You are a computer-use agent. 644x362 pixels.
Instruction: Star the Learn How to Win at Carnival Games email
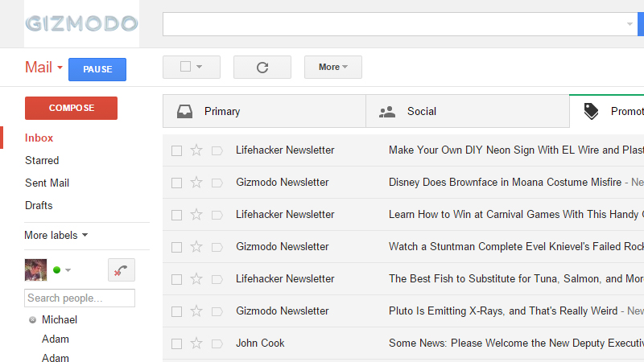(x=196, y=215)
